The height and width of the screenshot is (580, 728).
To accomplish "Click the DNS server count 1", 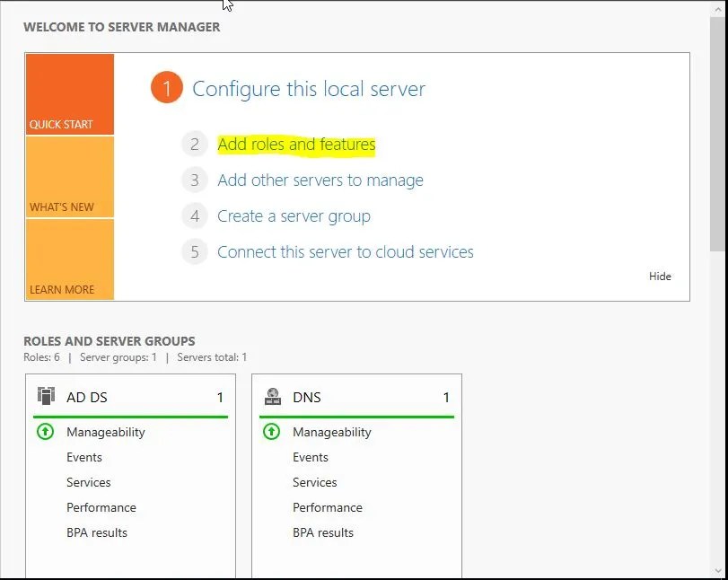I will pyautogui.click(x=446, y=398).
